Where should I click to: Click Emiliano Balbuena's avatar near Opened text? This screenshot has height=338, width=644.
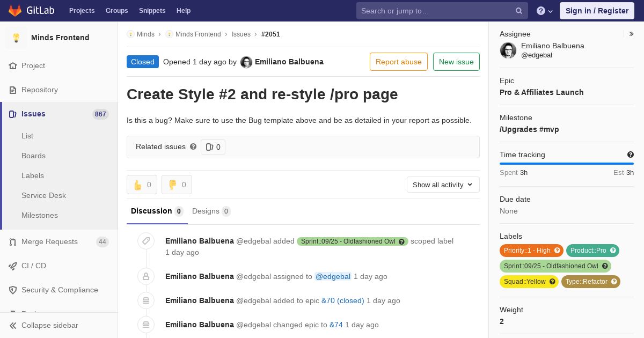pos(246,62)
